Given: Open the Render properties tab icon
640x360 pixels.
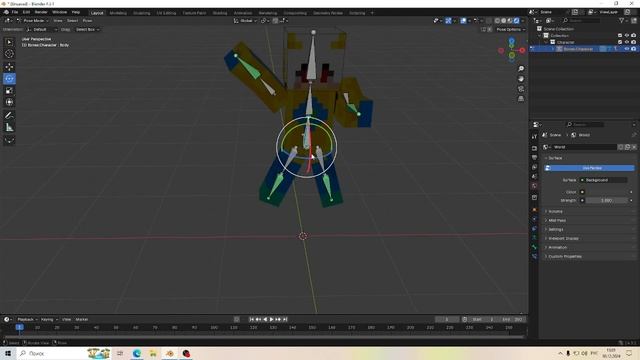Looking at the screenshot, I should [534, 148].
